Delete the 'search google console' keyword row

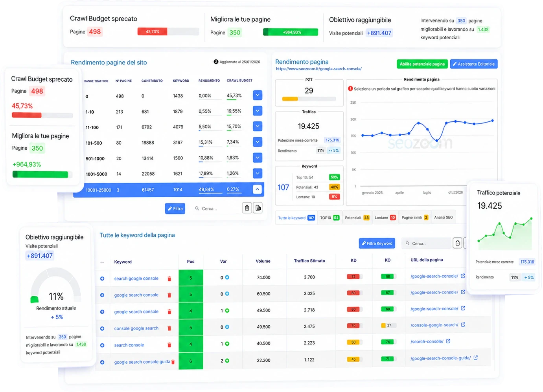tap(169, 278)
